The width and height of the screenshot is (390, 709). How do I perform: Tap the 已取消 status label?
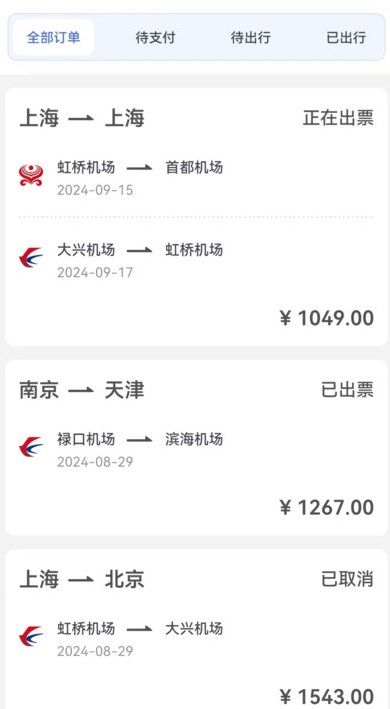pos(347,579)
